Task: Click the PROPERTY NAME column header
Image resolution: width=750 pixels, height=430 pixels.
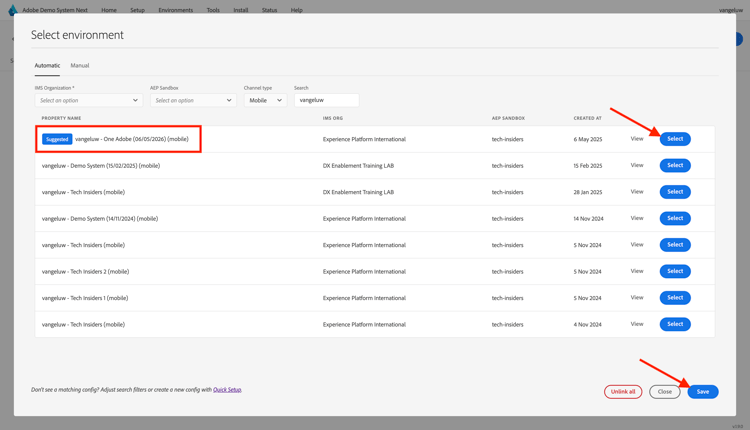Action: click(x=61, y=118)
